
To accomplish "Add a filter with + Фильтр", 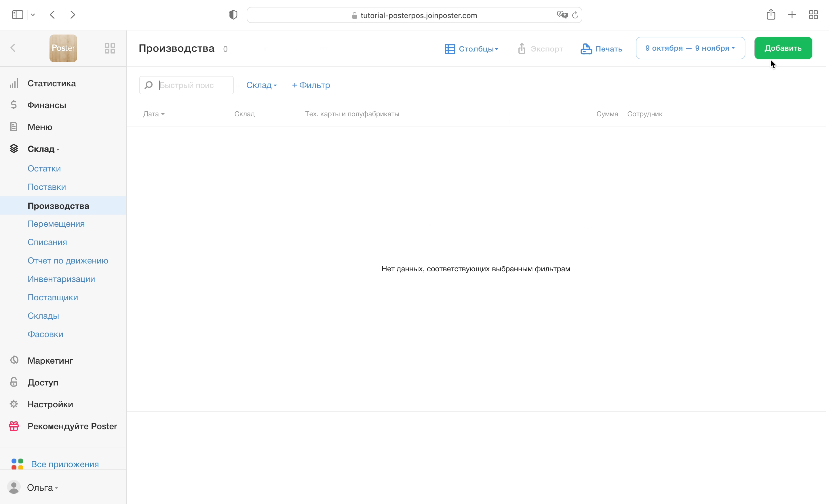I will 311,85.
